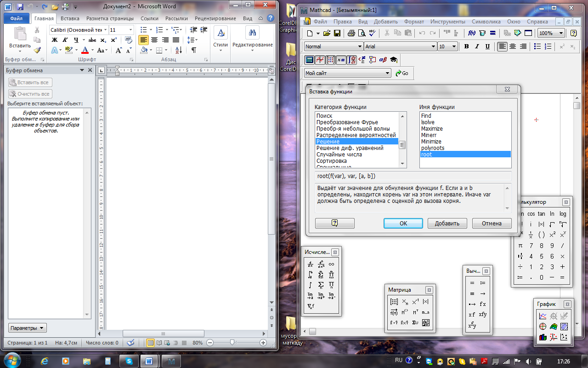Toggle Bold B in Mathcad's formatting bar
The image size is (588, 368).
(467, 46)
